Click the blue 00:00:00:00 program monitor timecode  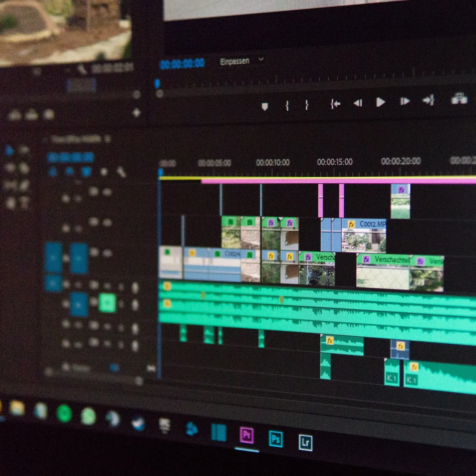(x=182, y=63)
